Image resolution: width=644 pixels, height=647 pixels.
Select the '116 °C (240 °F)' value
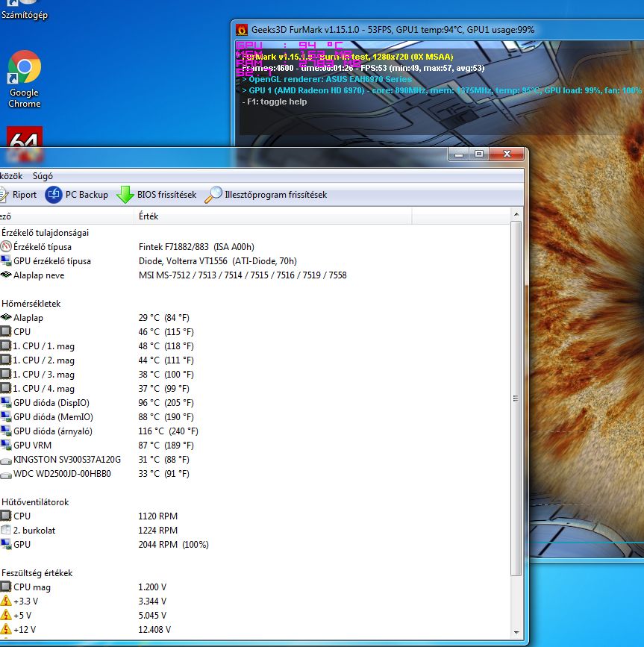[x=169, y=431]
